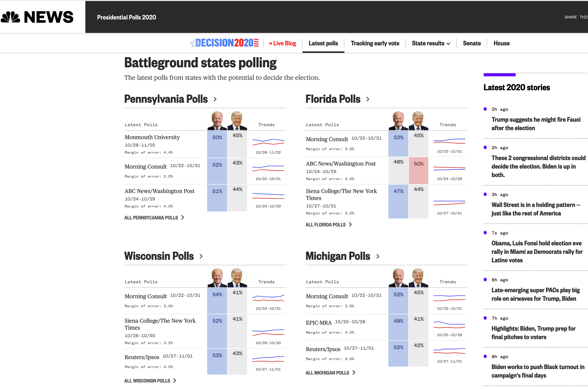
Task: Read story about Trump firing Fauci
Action: (x=536, y=124)
